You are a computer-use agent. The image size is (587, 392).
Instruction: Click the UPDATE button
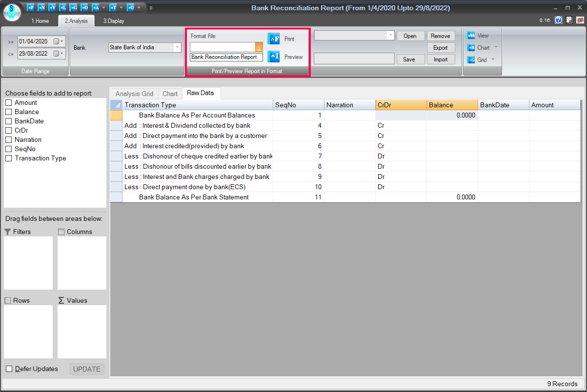pos(87,369)
